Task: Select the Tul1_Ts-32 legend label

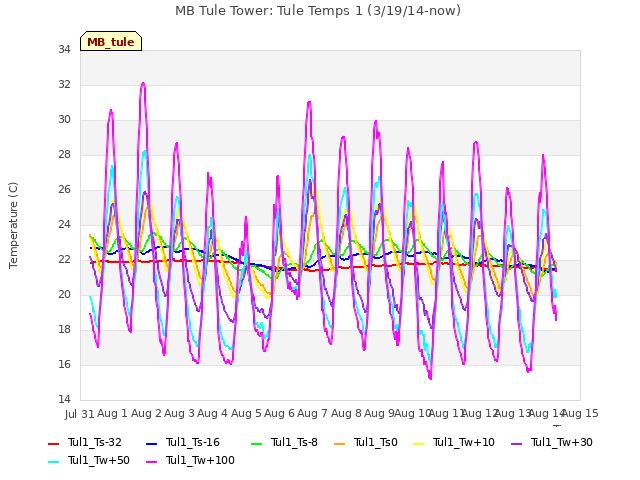Action: pos(95,442)
